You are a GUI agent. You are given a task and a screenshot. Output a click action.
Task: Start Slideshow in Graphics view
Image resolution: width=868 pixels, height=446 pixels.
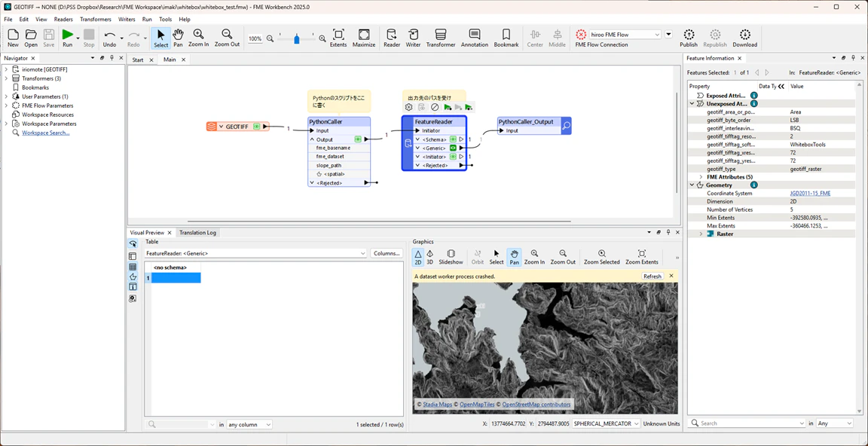451,256
